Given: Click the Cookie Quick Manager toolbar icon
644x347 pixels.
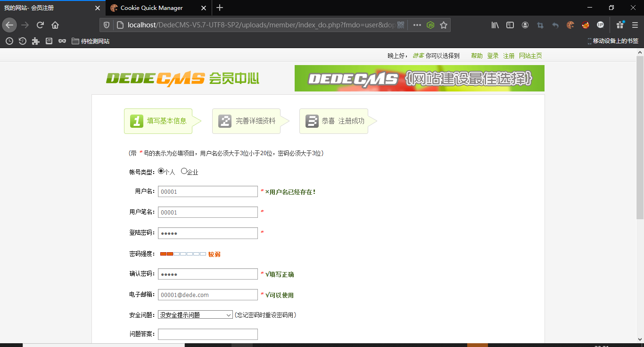Looking at the screenshot, I should click(x=570, y=25).
